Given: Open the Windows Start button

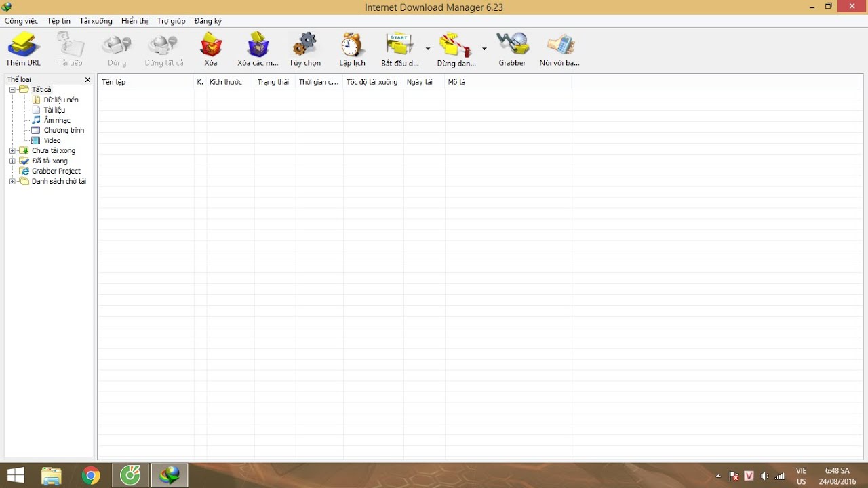Looking at the screenshot, I should (x=16, y=475).
